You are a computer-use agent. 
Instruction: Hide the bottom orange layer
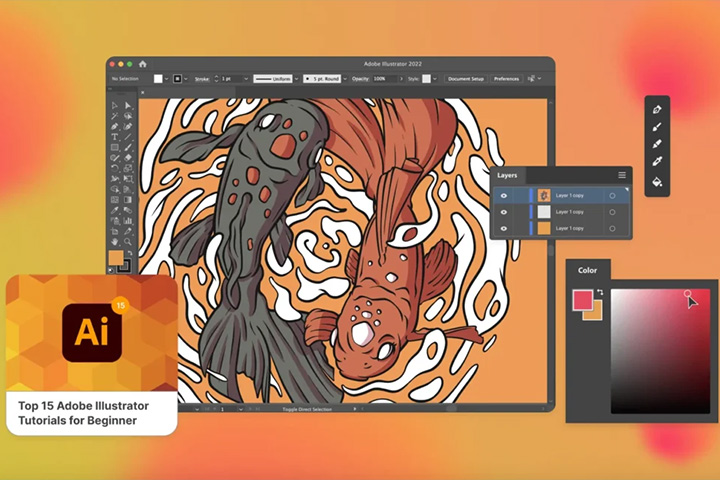point(504,228)
